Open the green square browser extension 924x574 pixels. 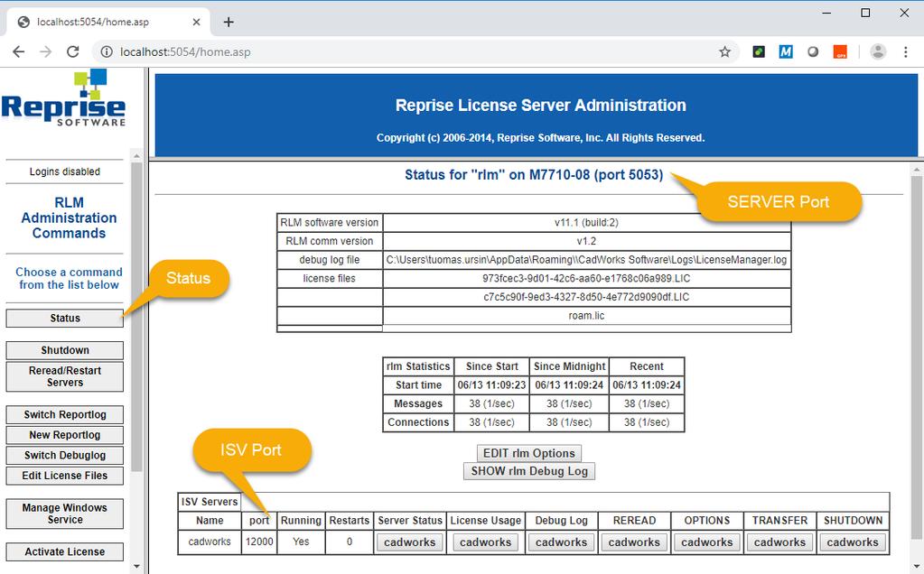point(759,51)
